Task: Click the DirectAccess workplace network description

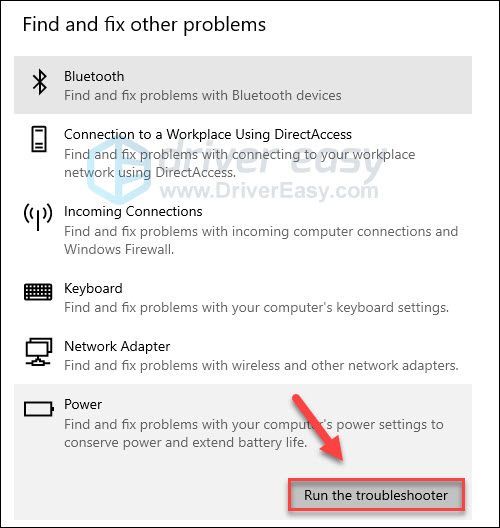Action: click(x=239, y=163)
